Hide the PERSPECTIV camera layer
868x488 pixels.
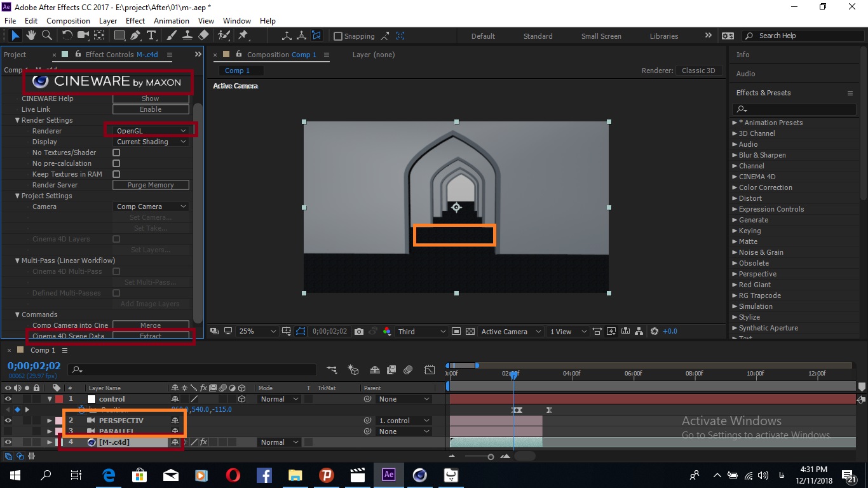coord(8,421)
